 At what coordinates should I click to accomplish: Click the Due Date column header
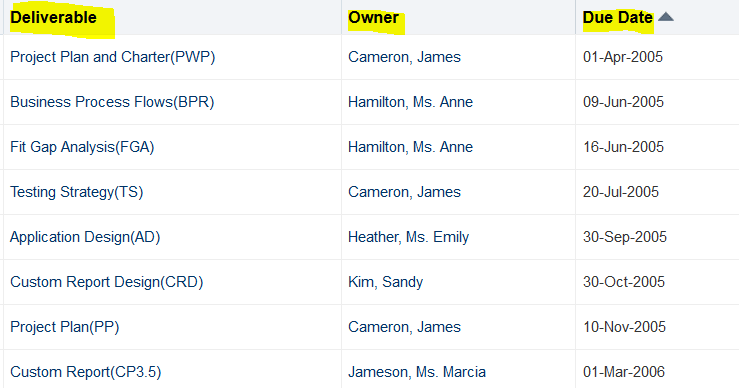(618, 17)
